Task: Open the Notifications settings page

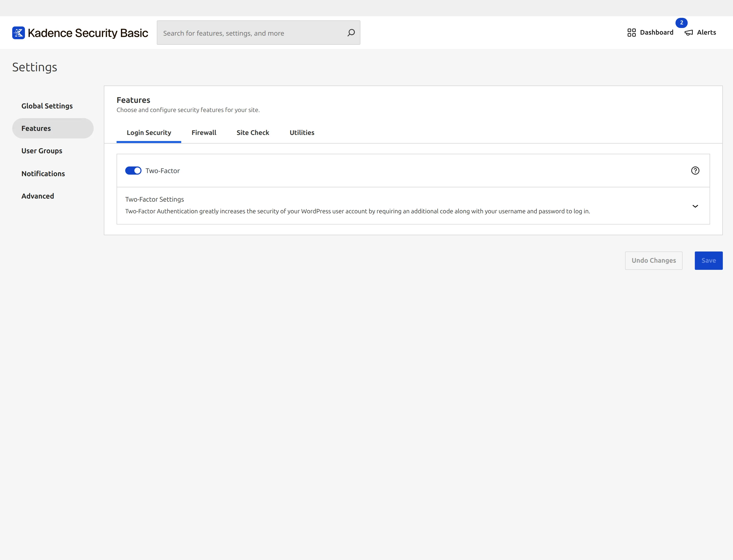Action: pyautogui.click(x=43, y=174)
